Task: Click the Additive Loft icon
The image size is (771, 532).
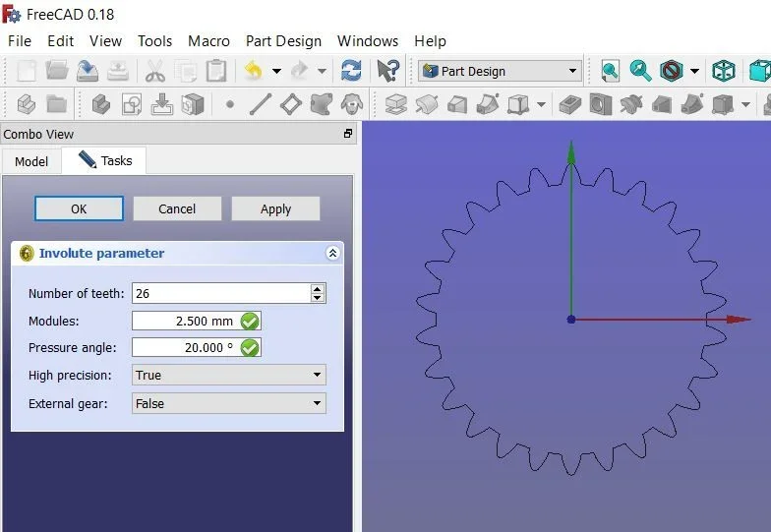Action: [x=457, y=104]
